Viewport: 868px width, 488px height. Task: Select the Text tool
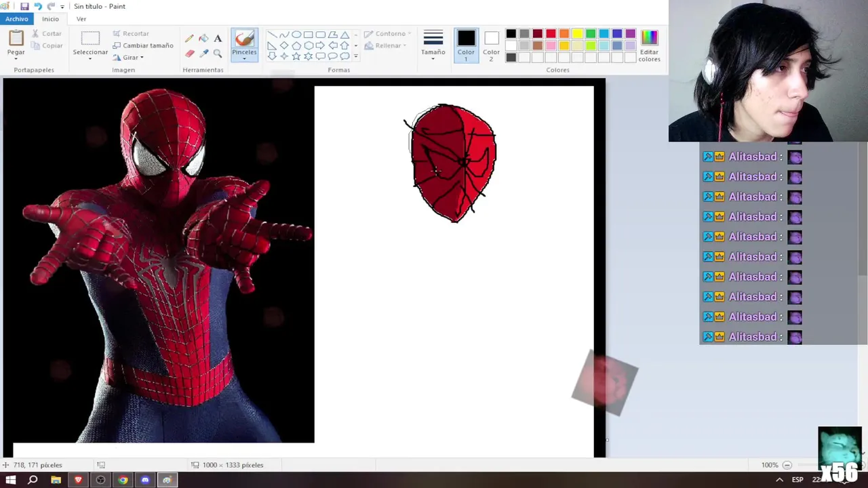tap(218, 39)
